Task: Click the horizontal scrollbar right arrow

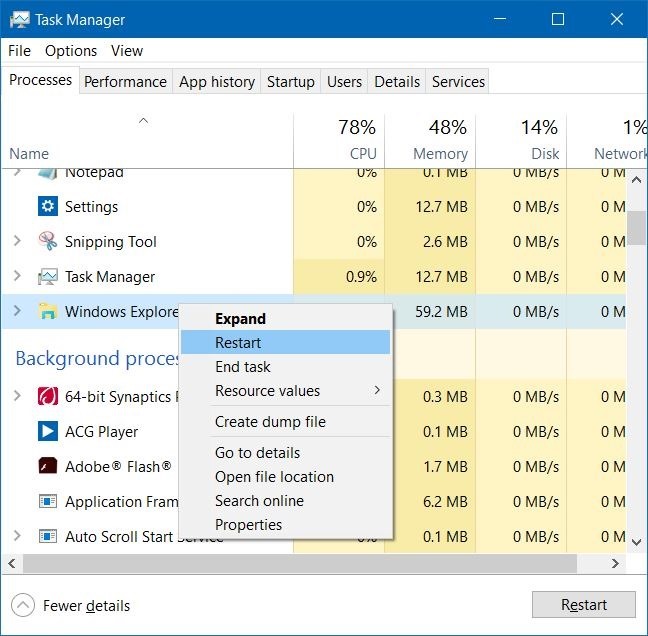Action: pos(615,563)
